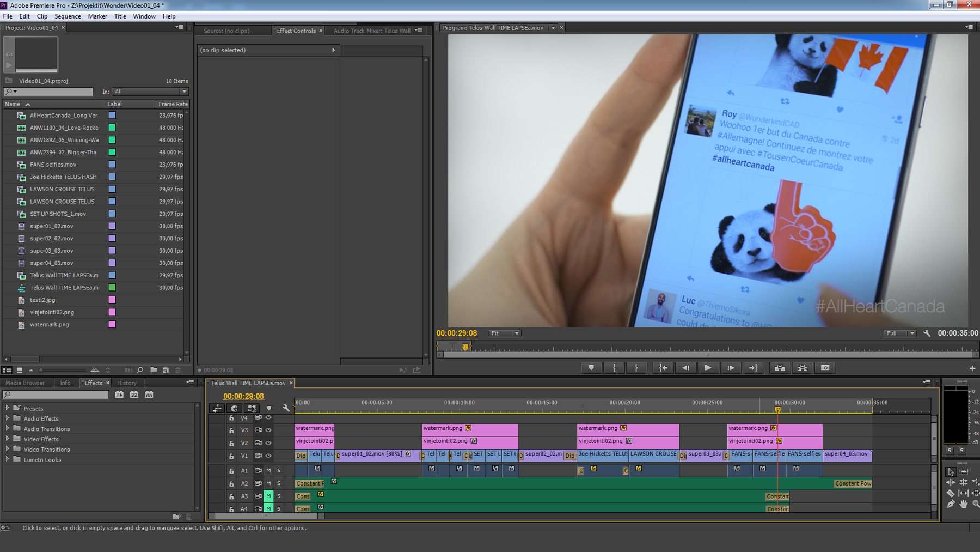The width and height of the screenshot is (980, 552).
Task: Add marker in the timeline header
Action: point(269,408)
